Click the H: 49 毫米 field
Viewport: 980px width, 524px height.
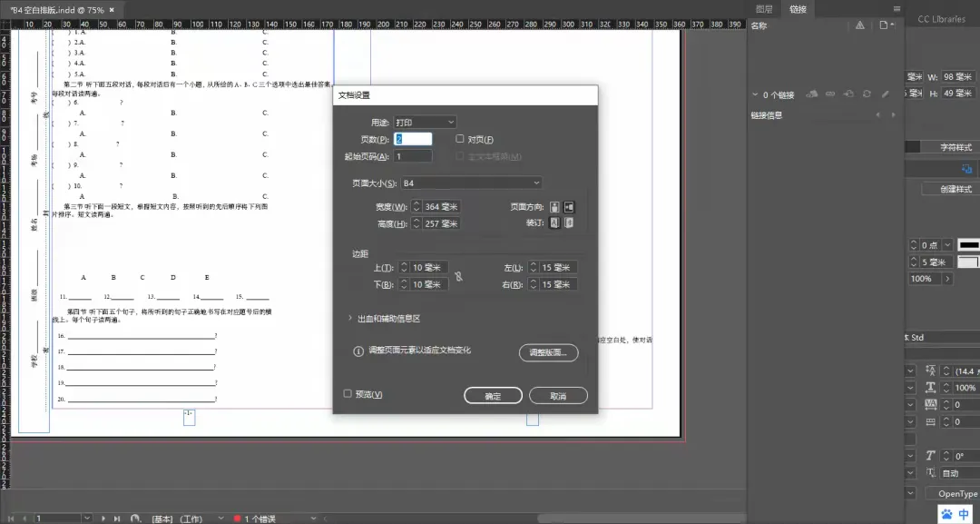pos(957,94)
